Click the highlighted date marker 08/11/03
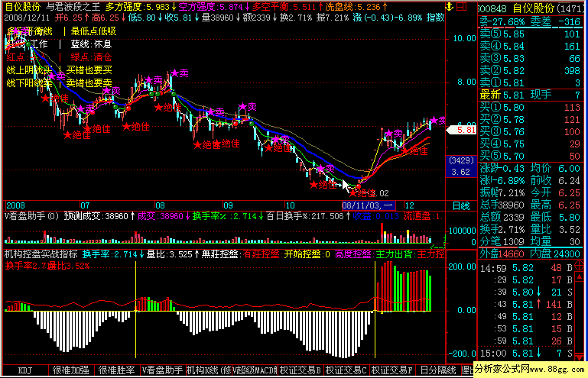This screenshot has width=588, height=378. click(x=369, y=205)
